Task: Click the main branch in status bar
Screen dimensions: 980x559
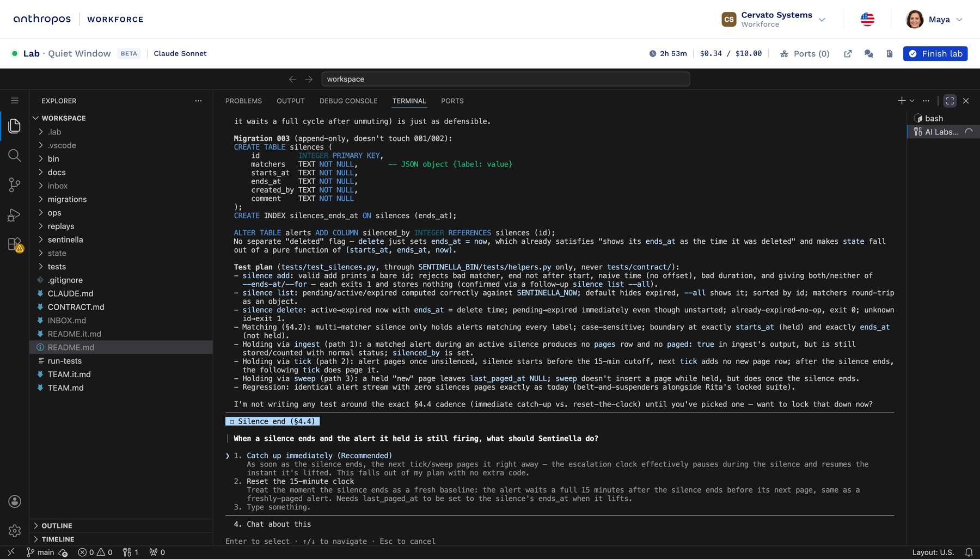Action: click(x=41, y=552)
